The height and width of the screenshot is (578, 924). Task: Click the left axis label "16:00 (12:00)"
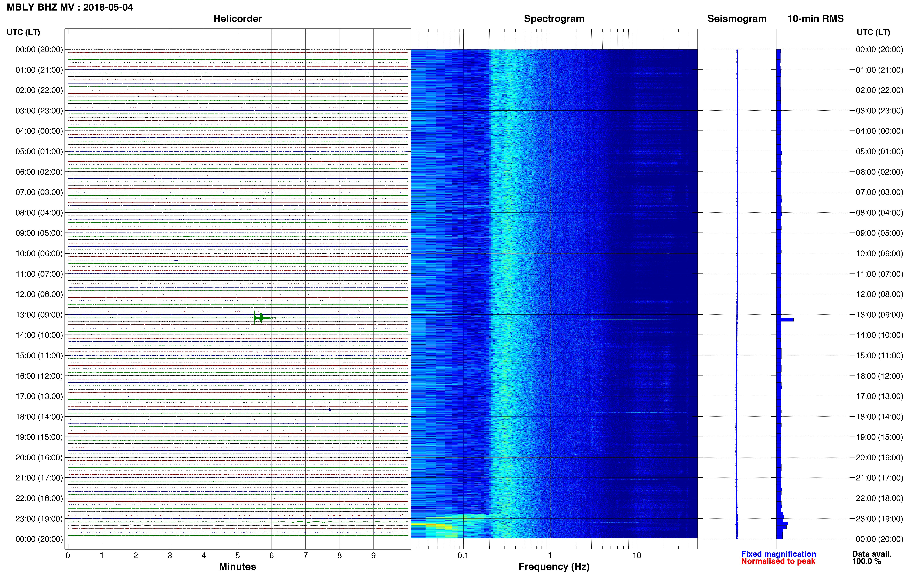[39, 376]
